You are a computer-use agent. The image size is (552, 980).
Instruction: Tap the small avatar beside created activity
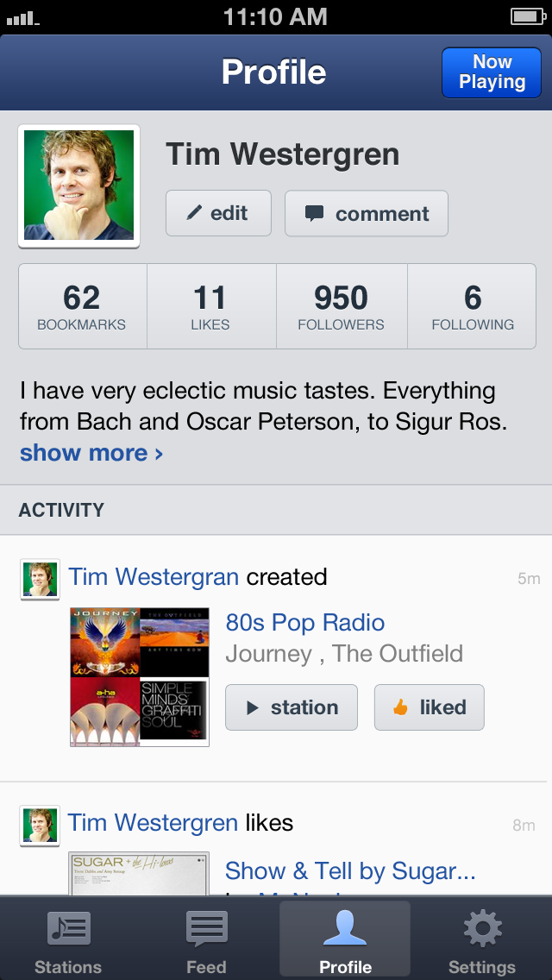pyautogui.click(x=40, y=579)
